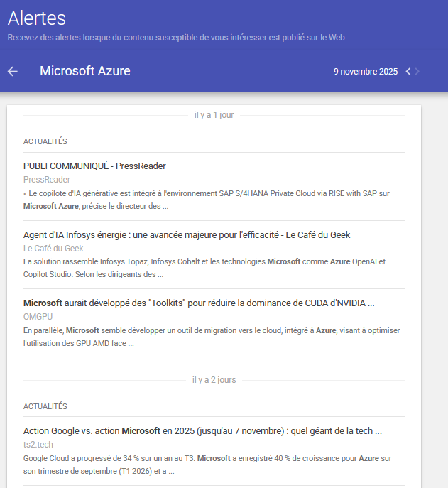This screenshot has width=448, height=488.
Task: Open the article about Microsoft CUDA toolkits
Action: point(198,303)
